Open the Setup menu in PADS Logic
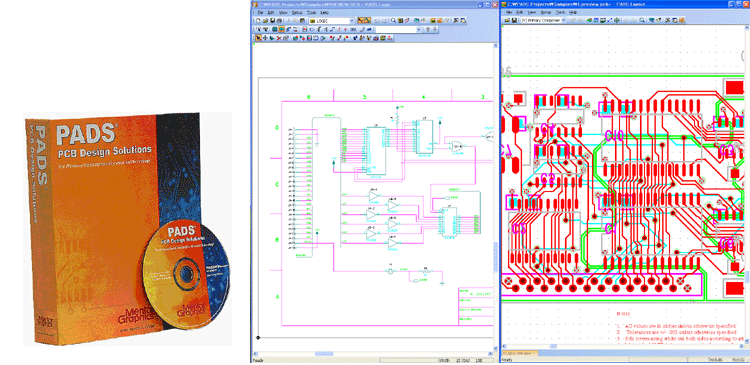The image size is (750, 365). [x=297, y=12]
